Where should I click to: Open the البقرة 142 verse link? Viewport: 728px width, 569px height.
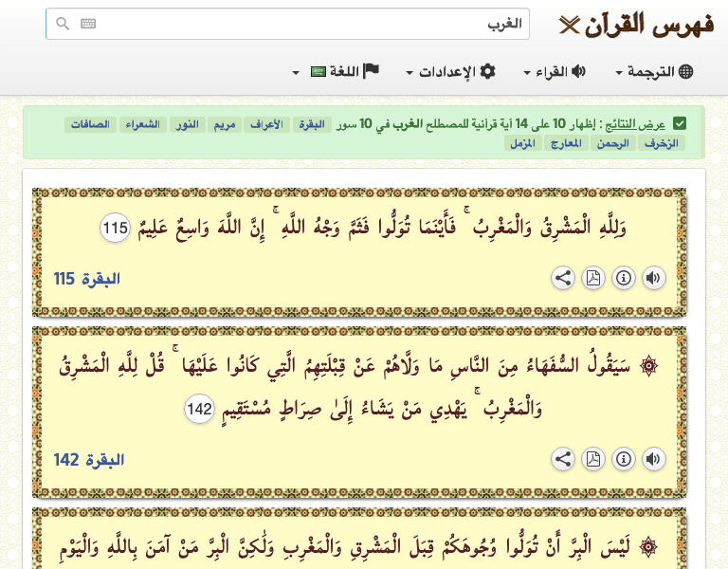(x=88, y=460)
